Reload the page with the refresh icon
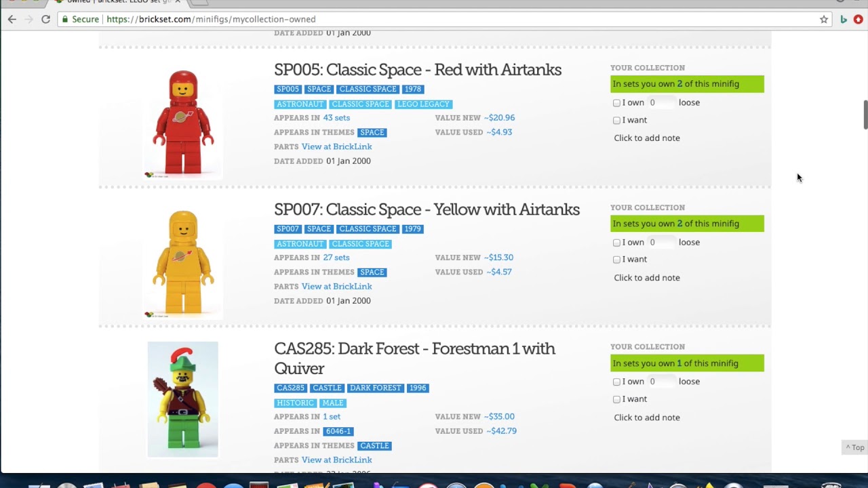This screenshot has height=488, width=868. [x=45, y=20]
